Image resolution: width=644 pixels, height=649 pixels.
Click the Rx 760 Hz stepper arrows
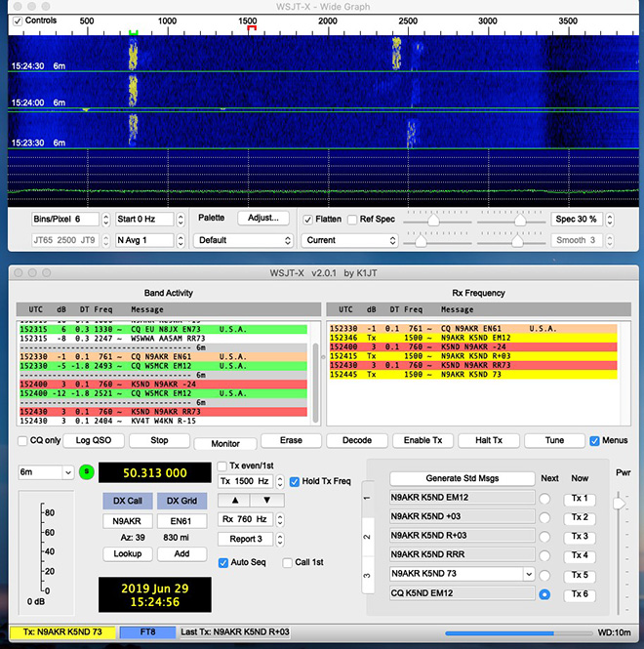click(x=280, y=519)
